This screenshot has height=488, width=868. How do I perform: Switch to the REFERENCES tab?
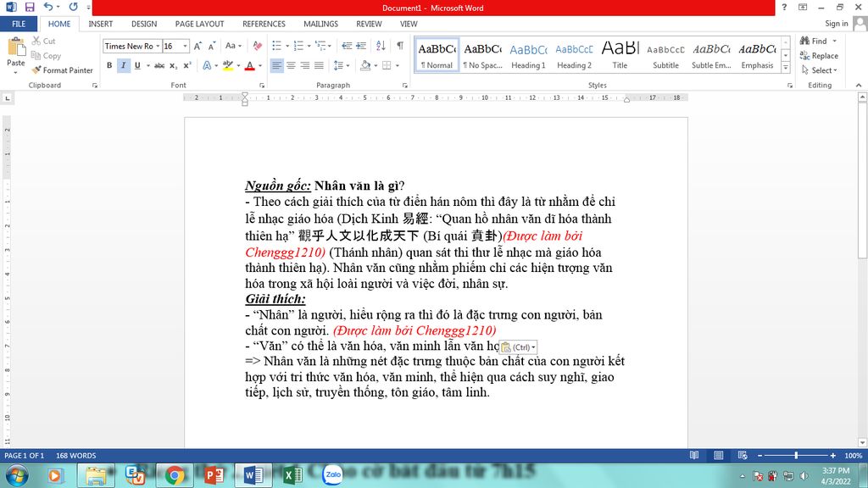tap(264, 24)
